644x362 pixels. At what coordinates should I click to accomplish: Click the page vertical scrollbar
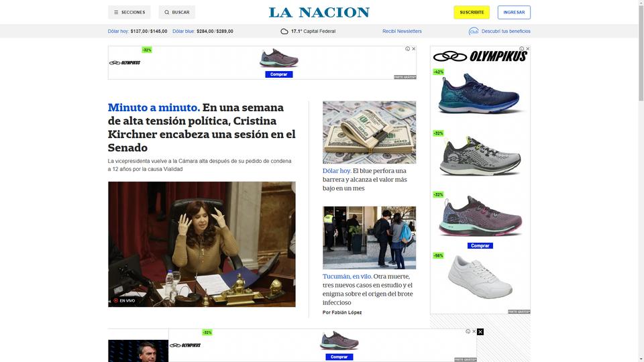click(641, 50)
